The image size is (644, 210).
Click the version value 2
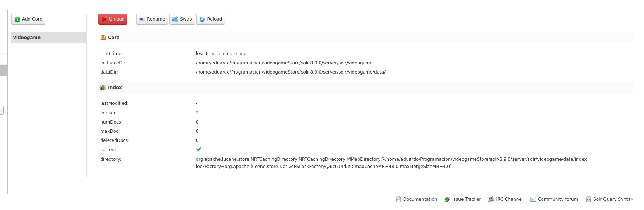197,113
